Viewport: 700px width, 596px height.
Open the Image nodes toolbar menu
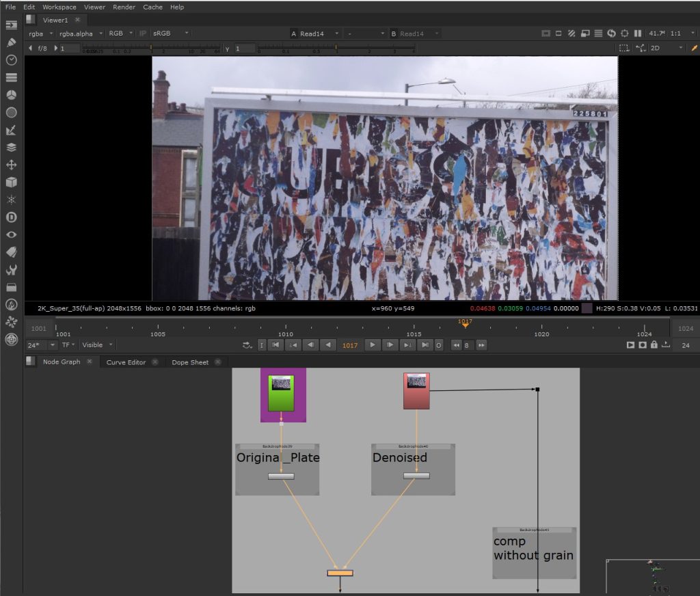click(x=11, y=25)
